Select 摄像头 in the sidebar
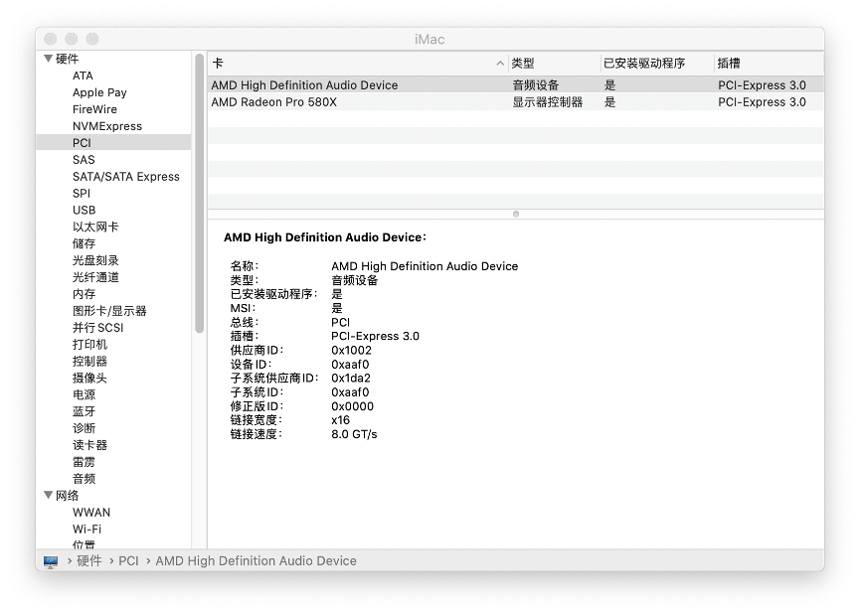This screenshot has height=616, width=861. tap(90, 378)
